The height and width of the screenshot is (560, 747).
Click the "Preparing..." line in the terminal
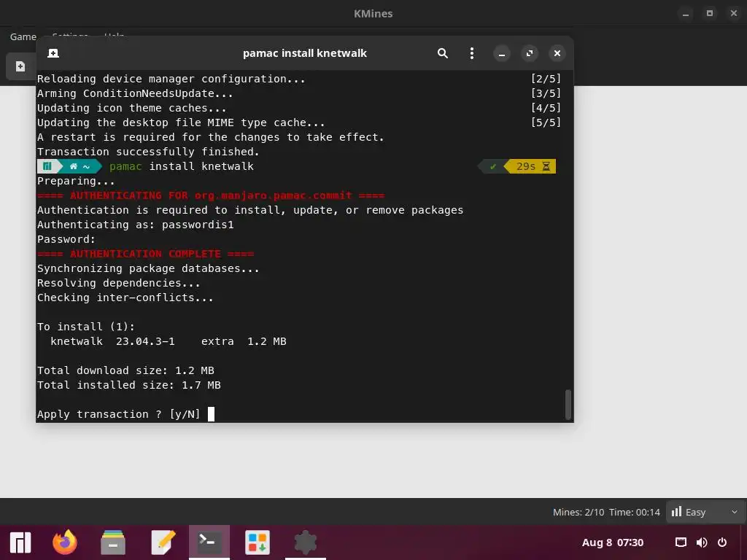76,181
